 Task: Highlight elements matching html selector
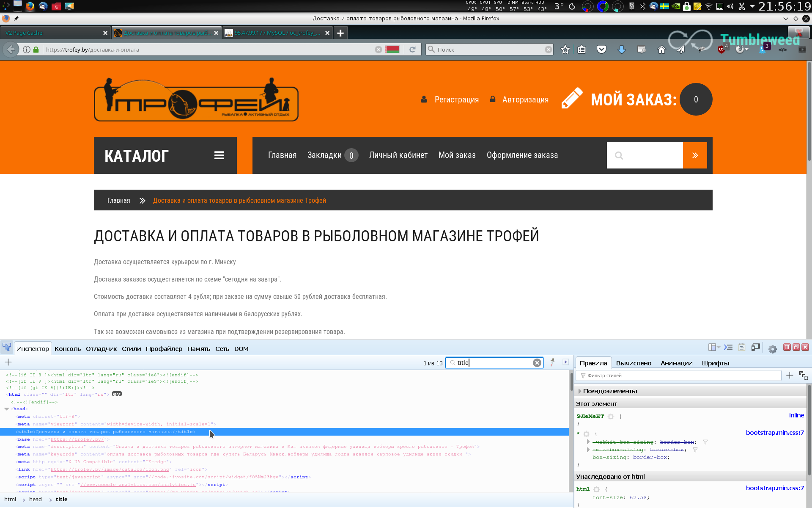pyautogui.click(x=597, y=489)
